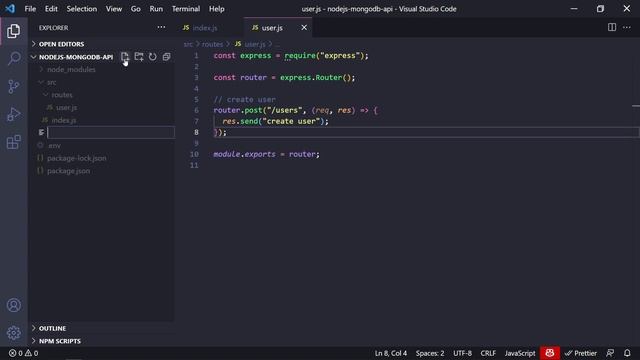The height and width of the screenshot is (360, 640).
Task: Open the File menu
Action: (x=30, y=9)
